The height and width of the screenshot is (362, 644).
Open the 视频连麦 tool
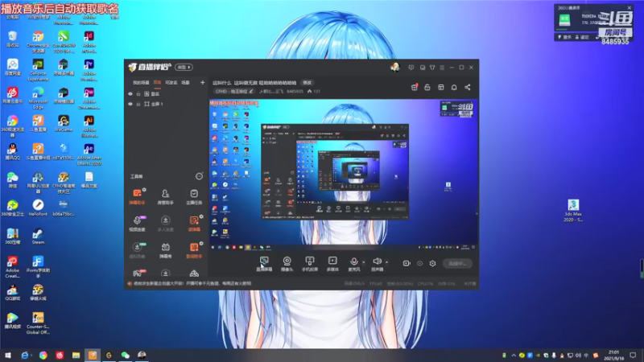click(137, 224)
